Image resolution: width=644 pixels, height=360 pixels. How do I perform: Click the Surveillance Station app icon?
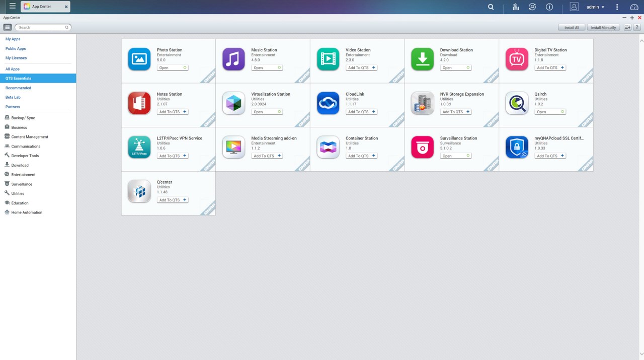[x=423, y=147]
